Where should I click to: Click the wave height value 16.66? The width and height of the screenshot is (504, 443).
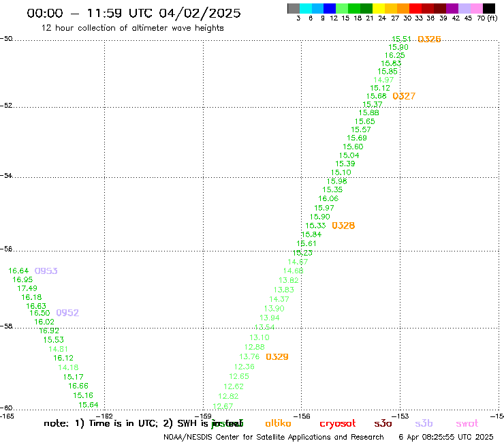coord(78,386)
